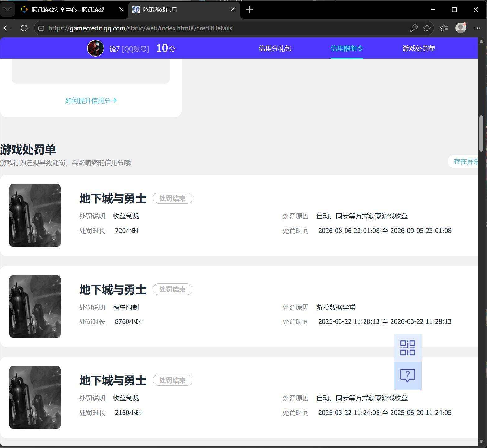This screenshot has height=448, width=487.
Task: Click the 流7 user avatar
Action: tap(95, 48)
